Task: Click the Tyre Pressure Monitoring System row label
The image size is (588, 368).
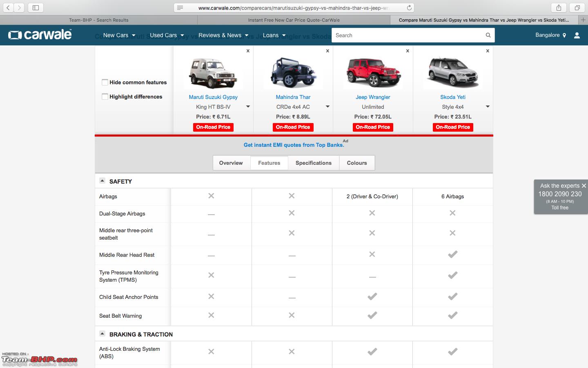Action: [x=129, y=276]
